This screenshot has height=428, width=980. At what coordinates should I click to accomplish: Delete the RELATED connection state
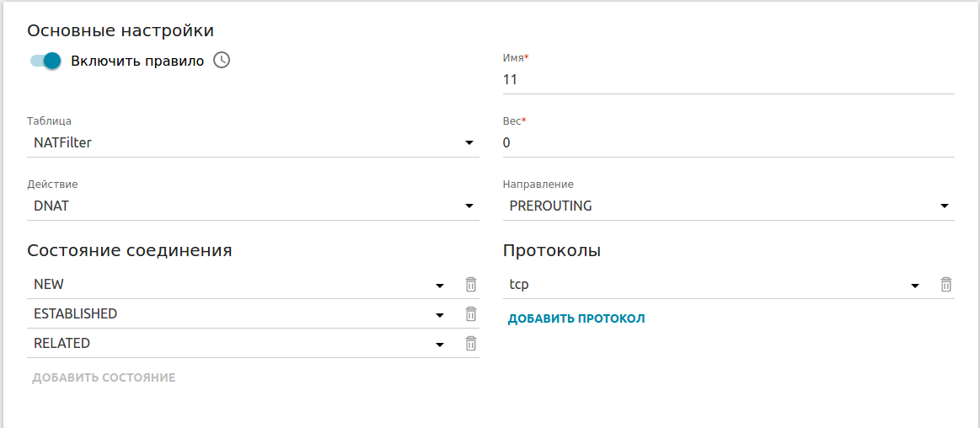pyautogui.click(x=471, y=344)
